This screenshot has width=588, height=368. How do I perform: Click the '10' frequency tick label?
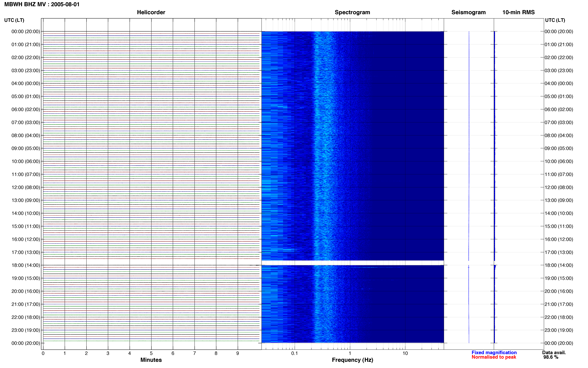tap(405, 353)
